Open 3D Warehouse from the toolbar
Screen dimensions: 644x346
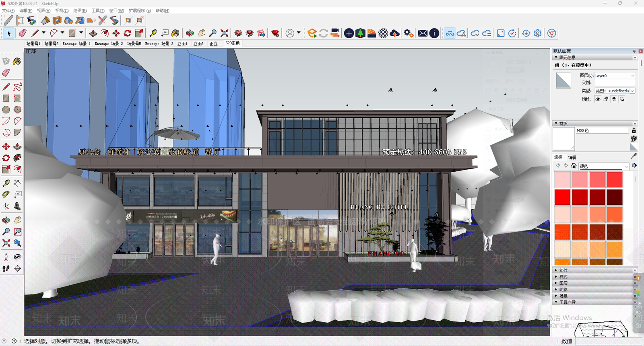pyautogui.click(x=238, y=33)
